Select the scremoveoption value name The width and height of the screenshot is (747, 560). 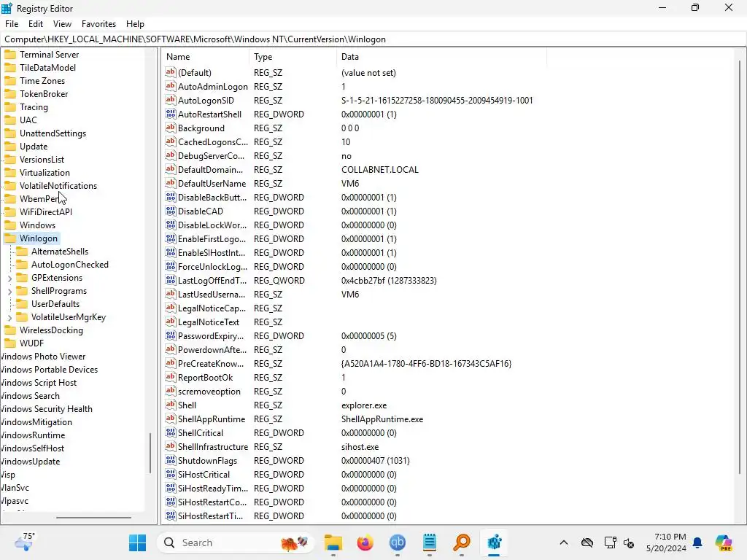[209, 391]
